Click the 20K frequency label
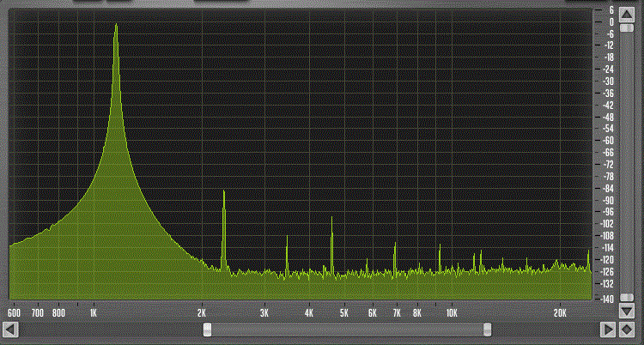Image resolution: width=644 pixels, height=345 pixels. (x=560, y=313)
